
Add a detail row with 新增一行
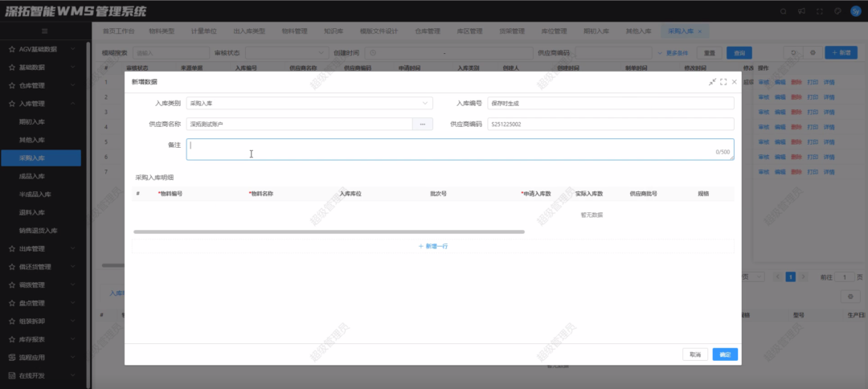(x=433, y=246)
